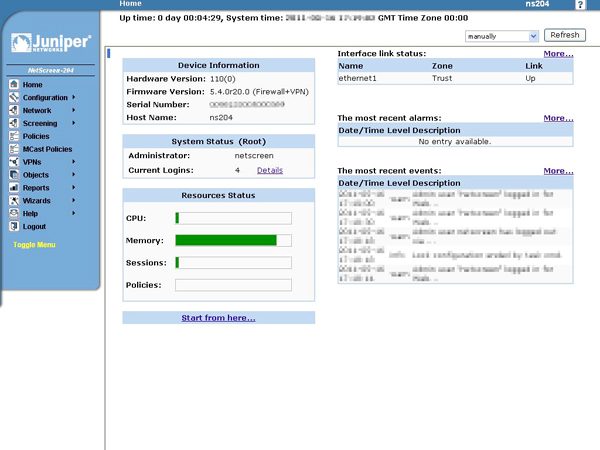Viewport: 600px width, 450px height.
Task: Click the Network icon in sidebar
Action: 14,110
